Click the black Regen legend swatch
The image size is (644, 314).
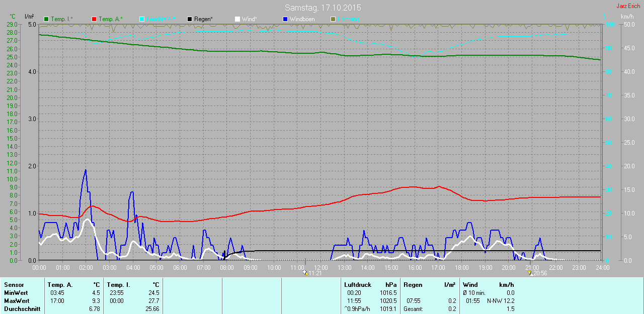(190, 19)
